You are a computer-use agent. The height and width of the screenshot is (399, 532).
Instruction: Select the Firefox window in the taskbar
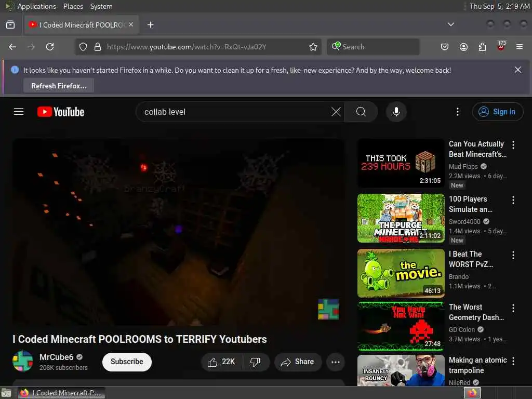pos(61,393)
